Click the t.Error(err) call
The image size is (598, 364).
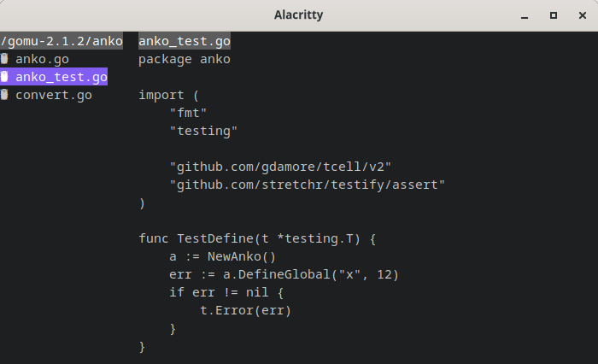tap(246, 310)
